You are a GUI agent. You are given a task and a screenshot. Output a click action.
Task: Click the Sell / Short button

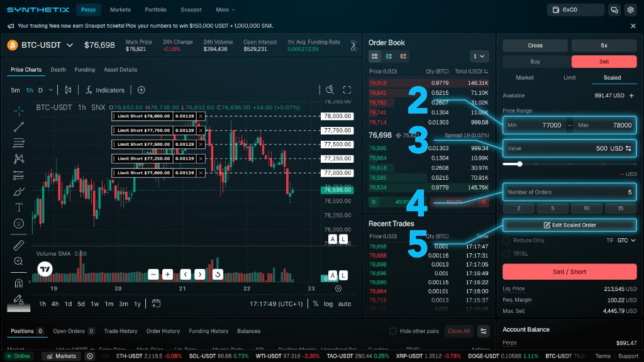[570, 271]
